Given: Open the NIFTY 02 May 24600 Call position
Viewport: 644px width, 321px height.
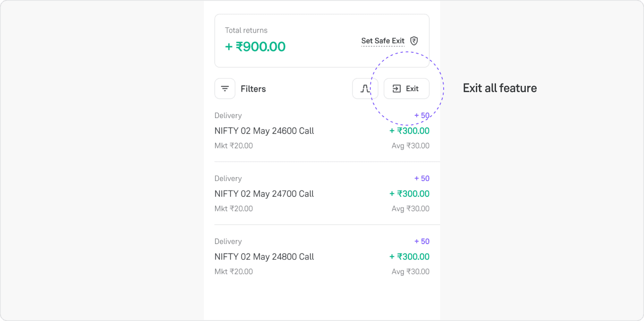Looking at the screenshot, I should [x=322, y=131].
